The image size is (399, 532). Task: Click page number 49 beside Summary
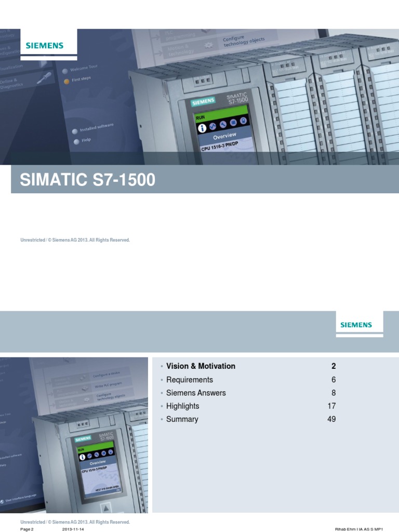click(331, 419)
